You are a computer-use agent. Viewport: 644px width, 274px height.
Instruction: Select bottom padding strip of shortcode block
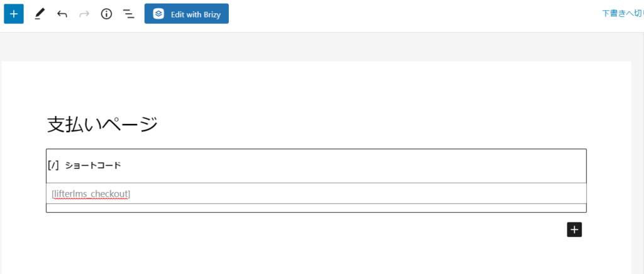click(x=316, y=208)
